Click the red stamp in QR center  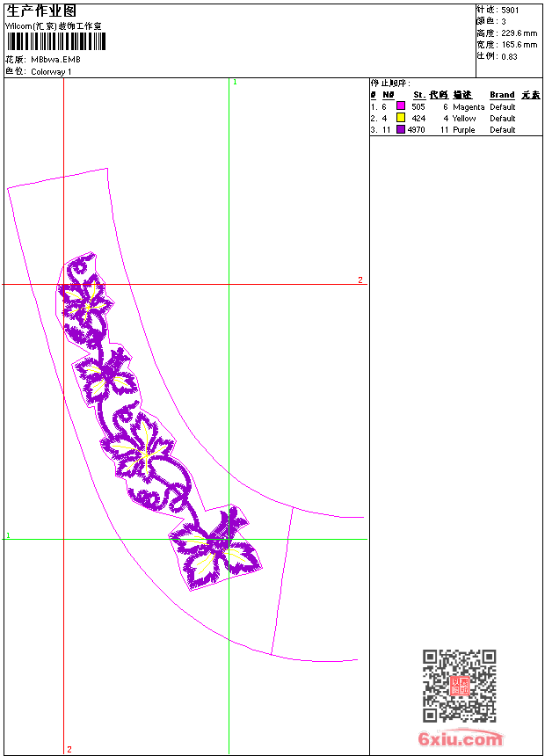[460, 686]
